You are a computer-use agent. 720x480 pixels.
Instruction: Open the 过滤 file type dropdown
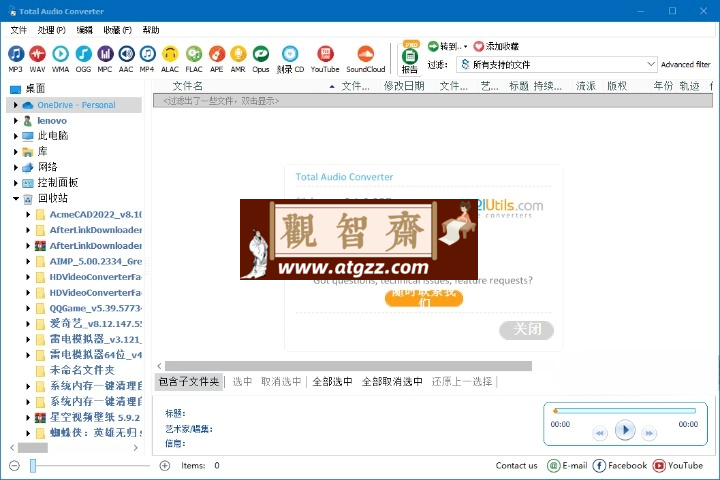556,64
